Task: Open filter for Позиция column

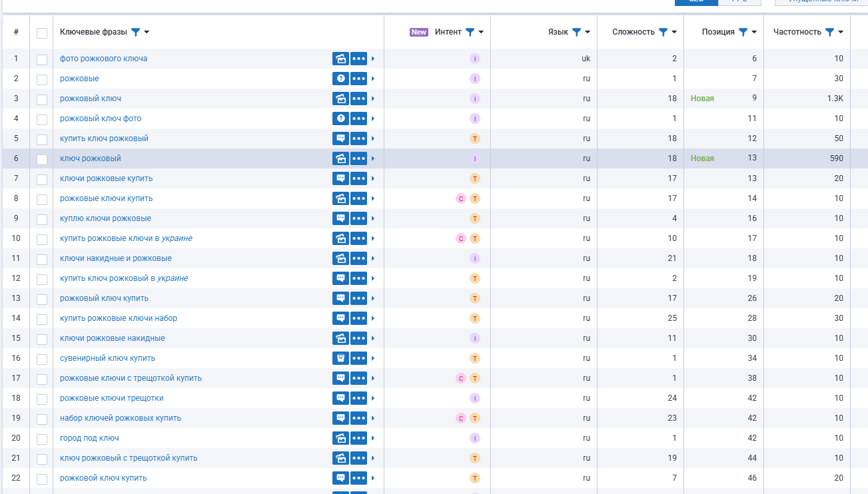Action: click(743, 32)
